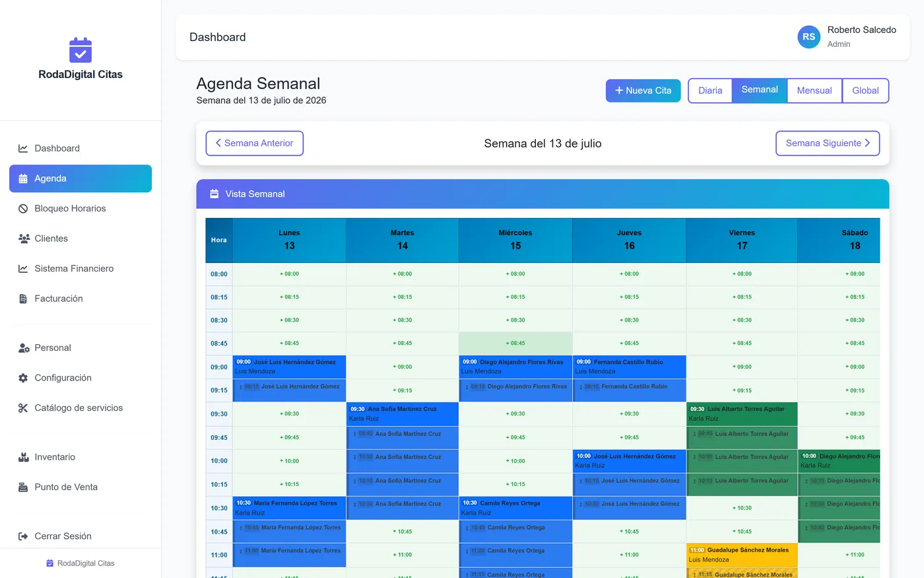This screenshot has height=578, width=924.
Task: Click the Catálogo de servicios scissors icon
Action: click(x=23, y=408)
